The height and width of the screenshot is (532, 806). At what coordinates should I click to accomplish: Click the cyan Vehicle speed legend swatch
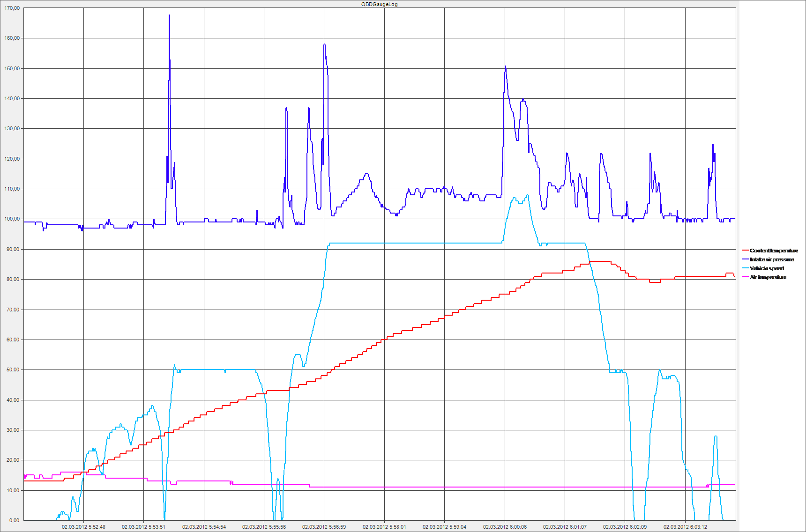(745, 268)
